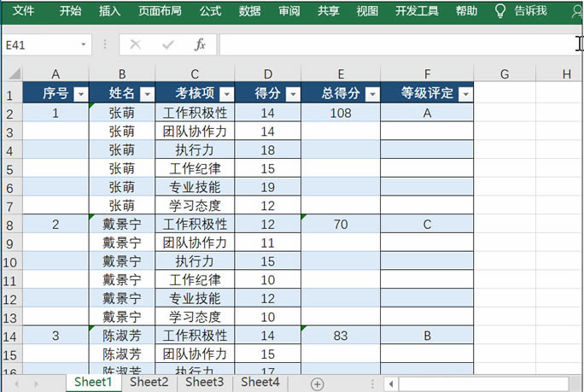
Task: Click the horizontal scrollbar track
Action: point(483,383)
